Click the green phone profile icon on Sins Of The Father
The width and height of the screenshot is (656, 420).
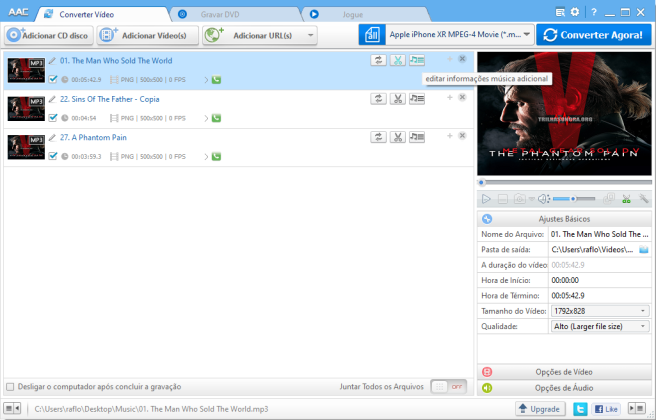(216, 118)
